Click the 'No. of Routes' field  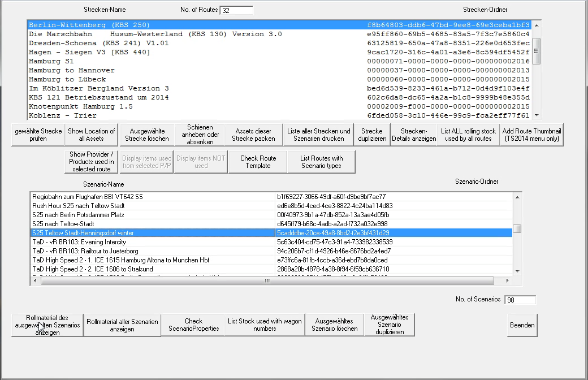tap(236, 10)
